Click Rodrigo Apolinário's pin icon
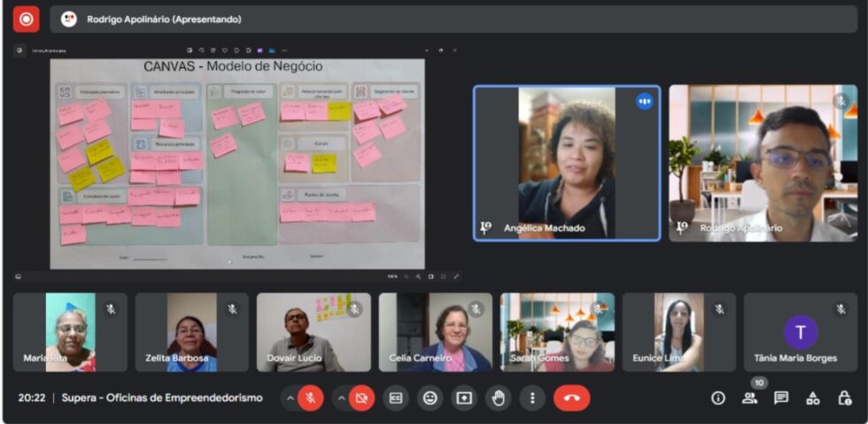 point(681,227)
